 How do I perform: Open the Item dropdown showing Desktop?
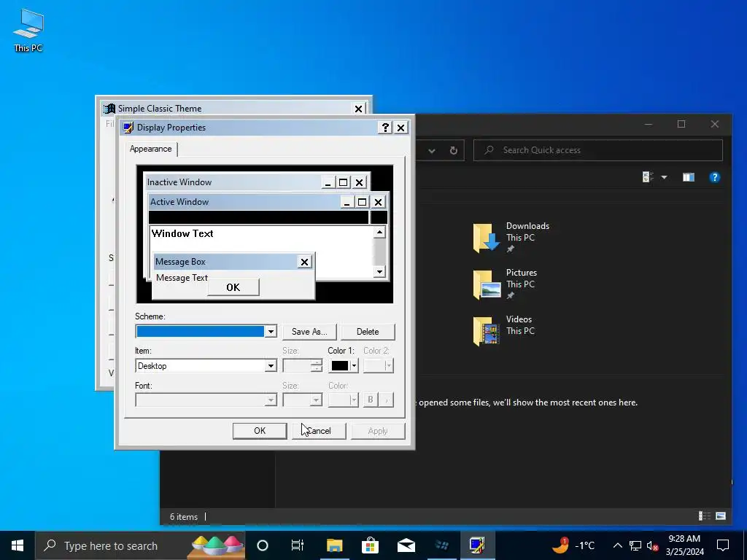tap(271, 366)
